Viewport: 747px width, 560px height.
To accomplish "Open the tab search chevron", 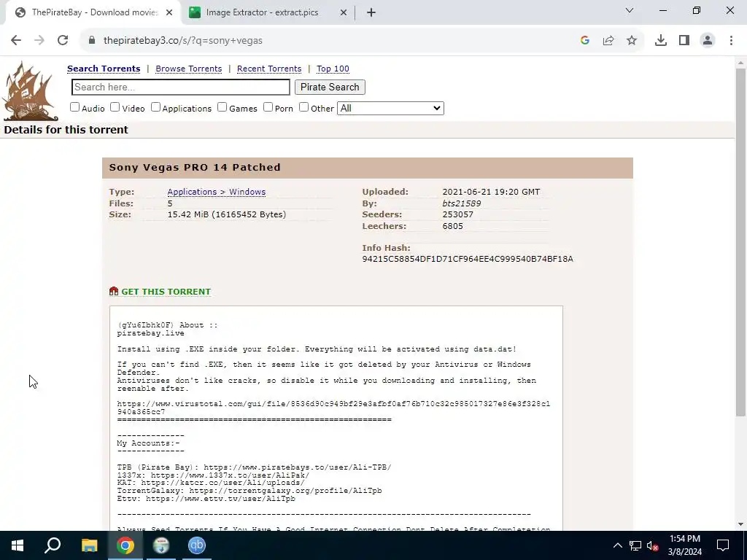I will point(630,10).
